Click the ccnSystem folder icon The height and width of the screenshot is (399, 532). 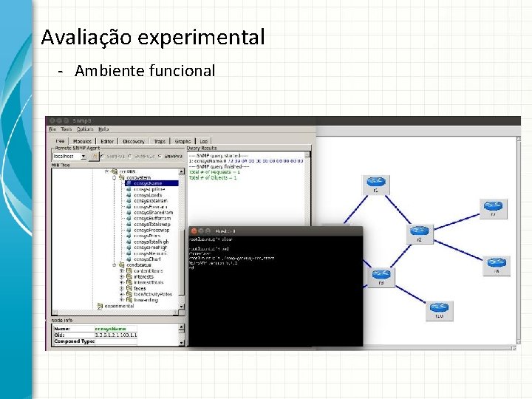(x=121, y=177)
